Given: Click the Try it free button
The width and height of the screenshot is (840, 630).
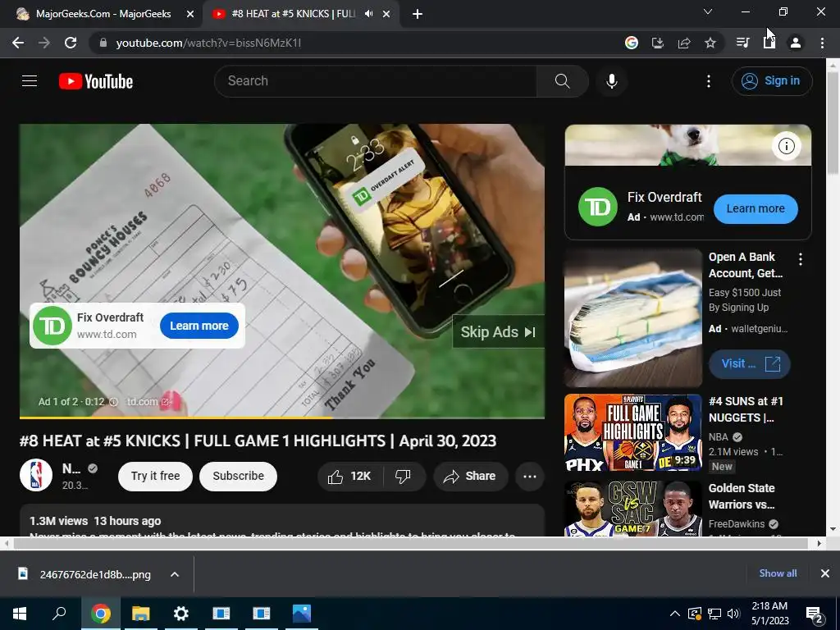Looking at the screenshot, I should pyautogui.click(x=155, y=477).
